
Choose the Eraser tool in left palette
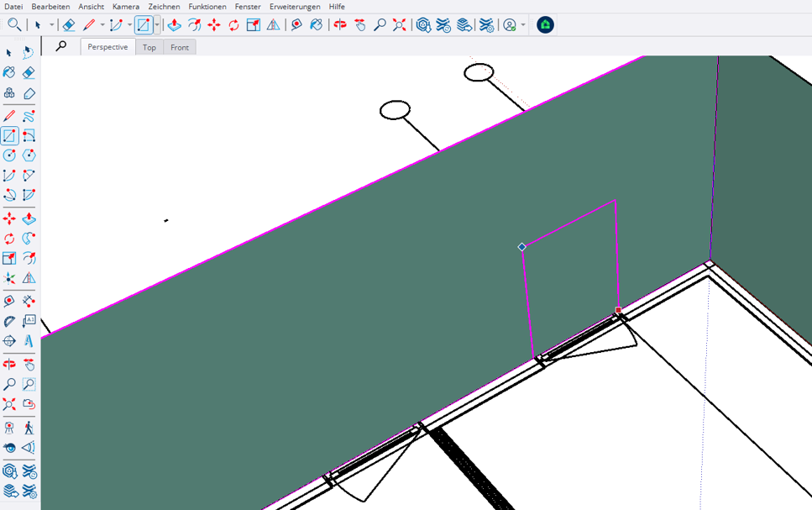point(29,72)
